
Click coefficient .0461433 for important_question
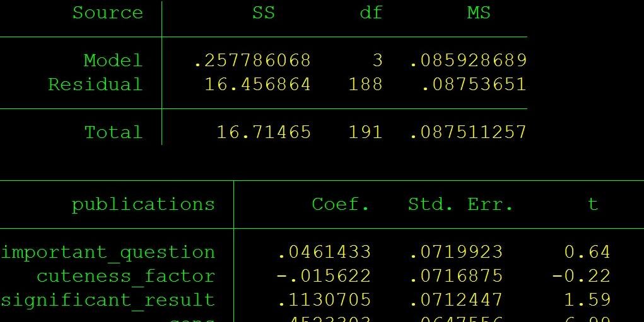coord(324,252)
